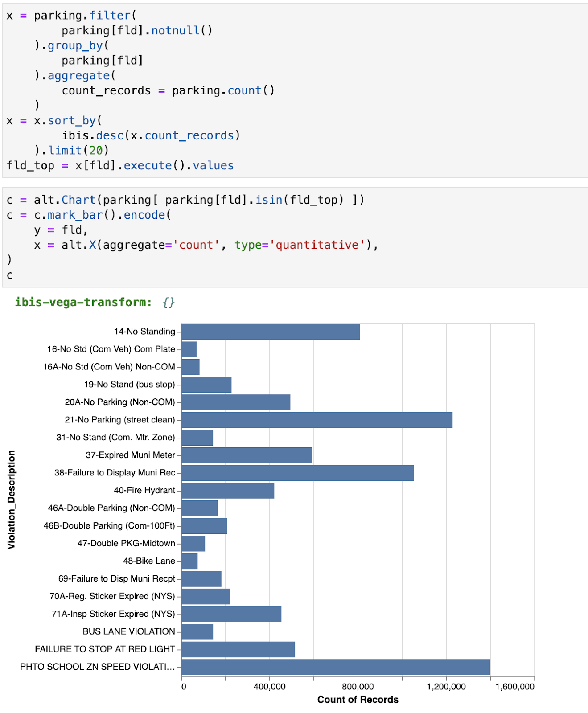Click the 21-No Parking (street clean) bar
Viewport: 588px width, 713px height.
[x=317, y=420]
